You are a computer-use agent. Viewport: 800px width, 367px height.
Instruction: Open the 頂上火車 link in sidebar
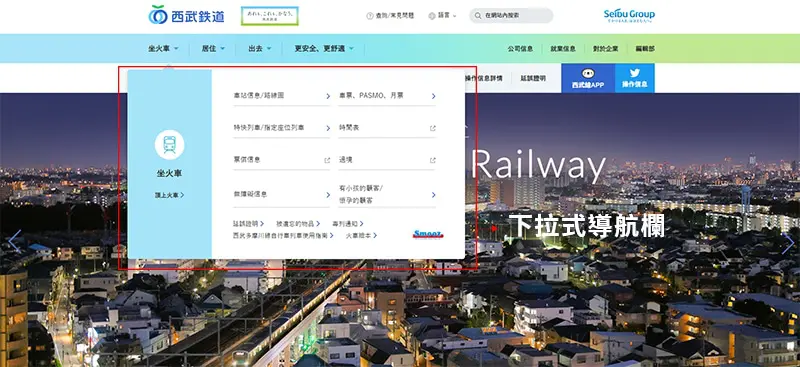click(170, 195)
